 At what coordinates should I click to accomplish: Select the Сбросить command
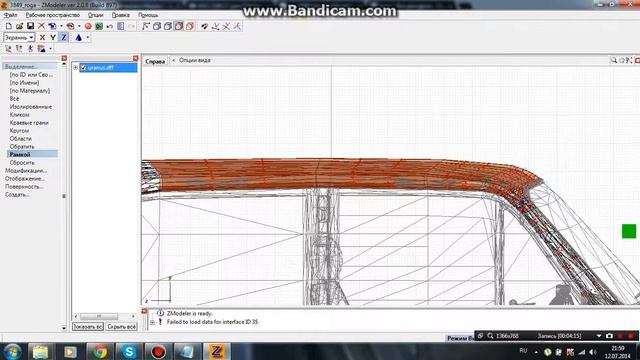tap(22, 162)
